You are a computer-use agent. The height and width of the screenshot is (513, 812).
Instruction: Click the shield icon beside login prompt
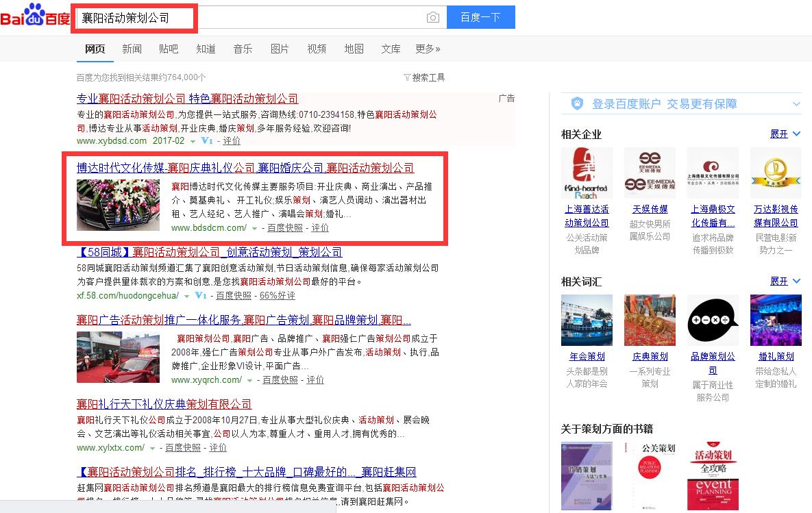pyautogui.click(x=577, y=103)
